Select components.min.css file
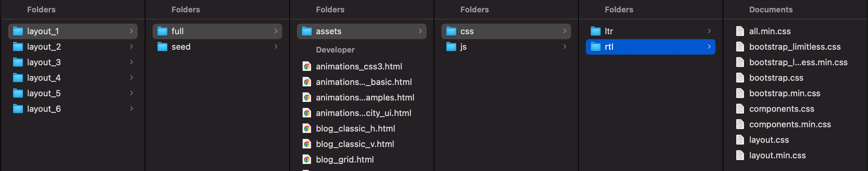 (x=790, y=124)
